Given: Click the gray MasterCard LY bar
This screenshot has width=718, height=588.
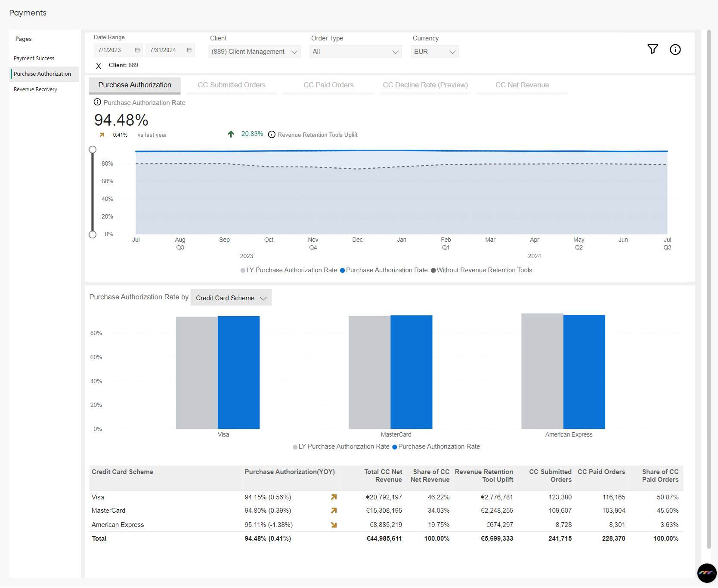Looking at the screenshot, I should click(x=369, y=373).
